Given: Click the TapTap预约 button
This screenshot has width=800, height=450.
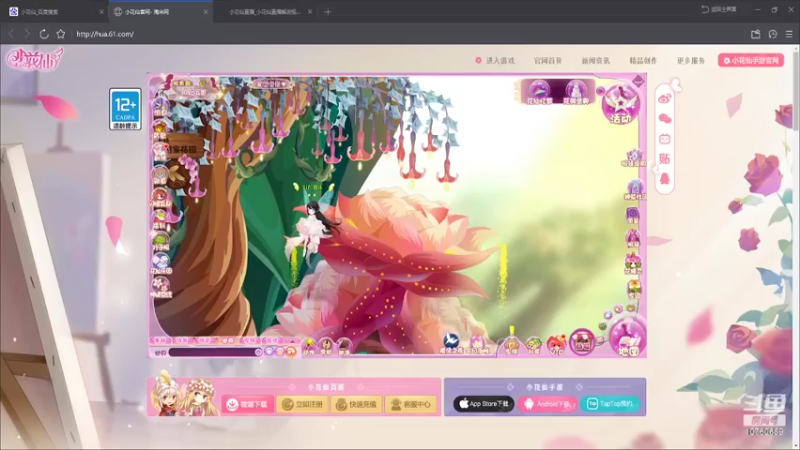Looking at the screenshot, I should pos(610,404).
